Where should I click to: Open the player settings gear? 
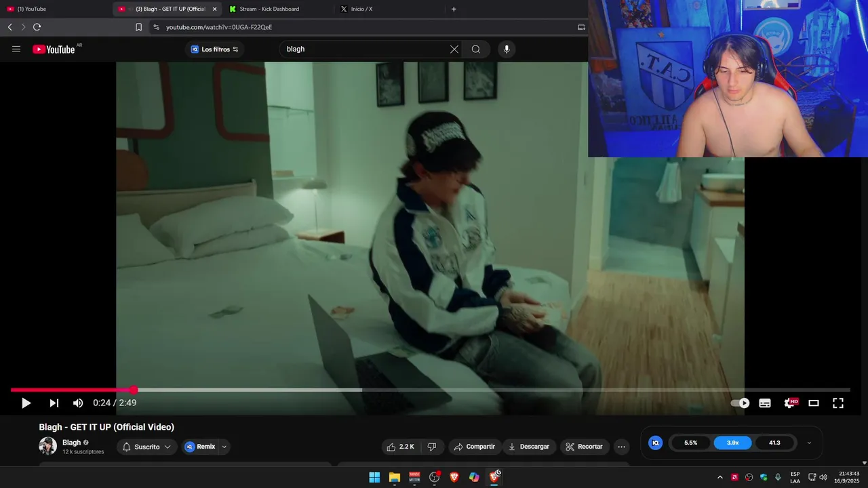click(790, 403)
